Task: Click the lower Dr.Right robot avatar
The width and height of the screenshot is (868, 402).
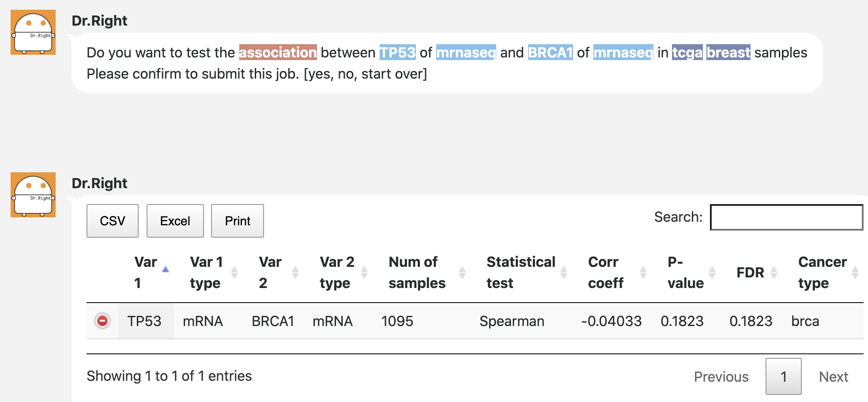Action: pos(33,195)
